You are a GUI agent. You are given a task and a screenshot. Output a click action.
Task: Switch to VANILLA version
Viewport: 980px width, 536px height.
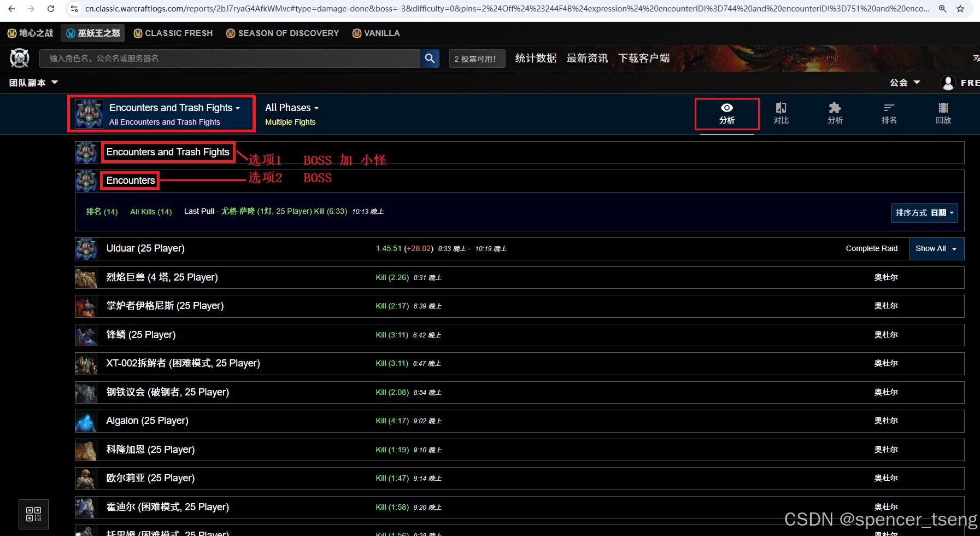376,33
